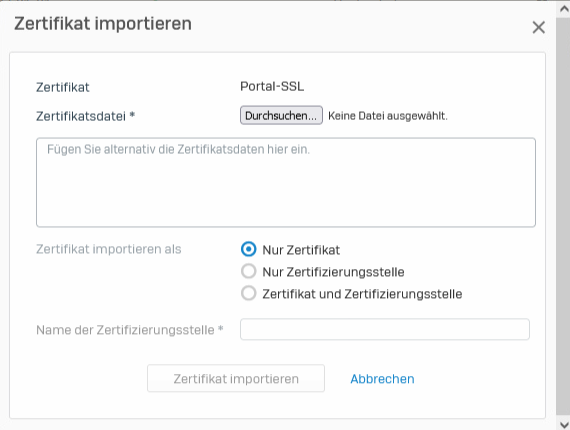Click the scrollbar up arrow
The width and height of the screenshot is (570, 430).
coord(563,9)
